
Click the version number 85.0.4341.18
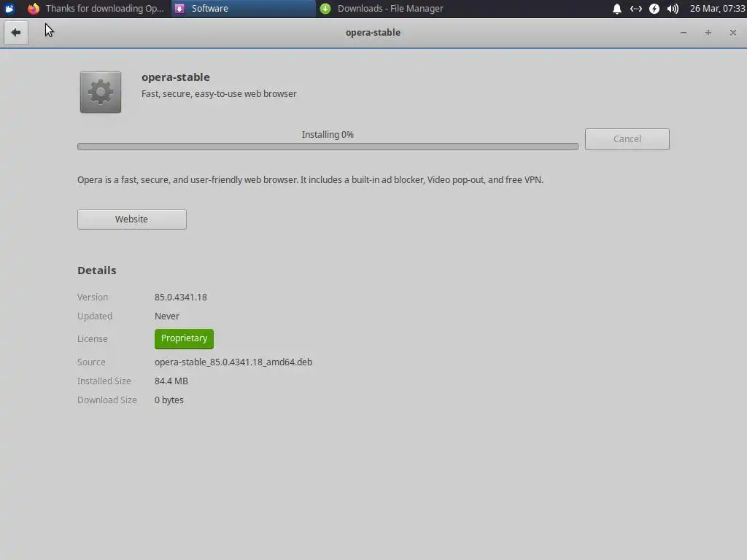pyautogui.click(x=181, y=297)
